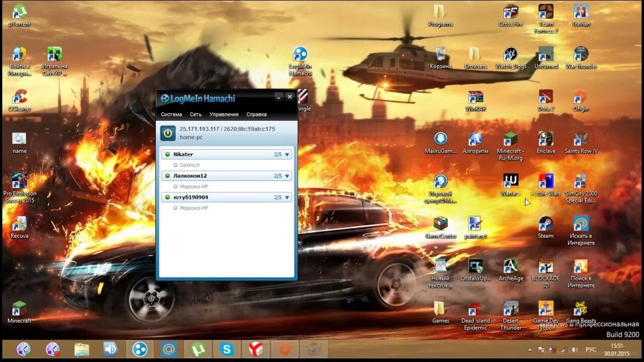
Task: Open Yandex browser from taskbar
Action: pos(256,349)
